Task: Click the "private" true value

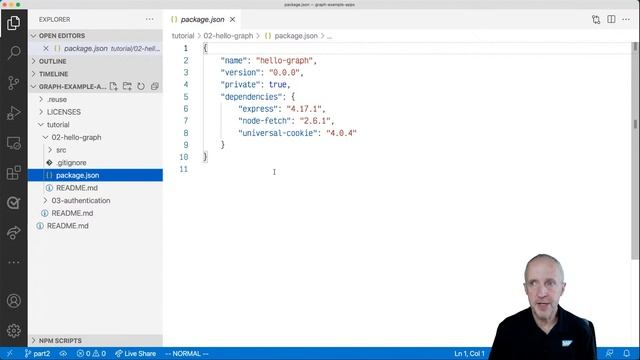Action: [278, 84]
